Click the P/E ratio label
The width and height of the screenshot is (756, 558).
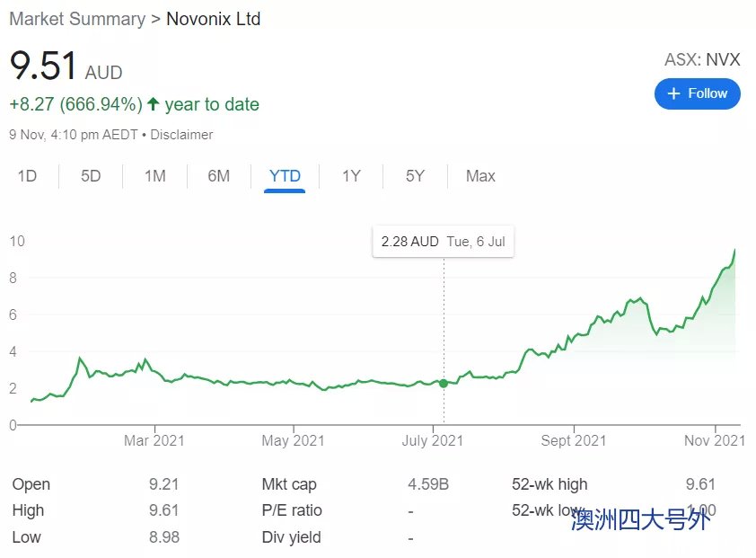coord(292,510)
